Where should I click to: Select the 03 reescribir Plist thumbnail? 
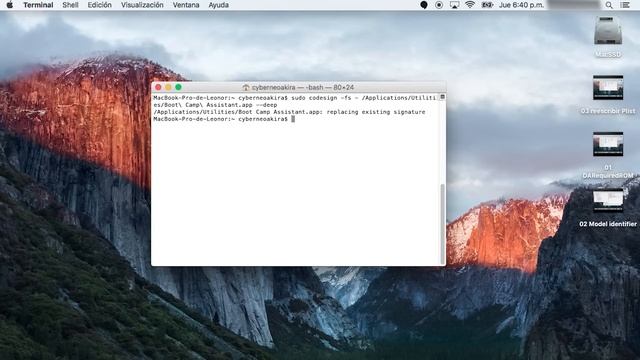coord(608,87)
